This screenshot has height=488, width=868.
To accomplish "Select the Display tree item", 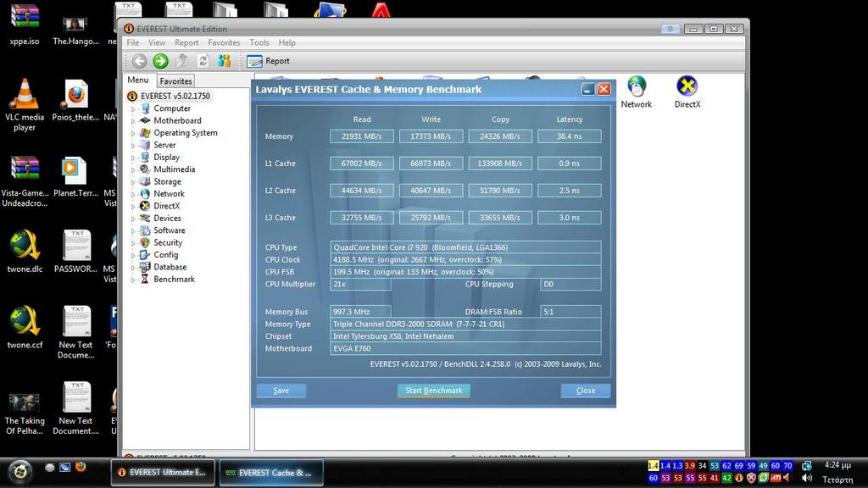I will click(x=167, y=157).
